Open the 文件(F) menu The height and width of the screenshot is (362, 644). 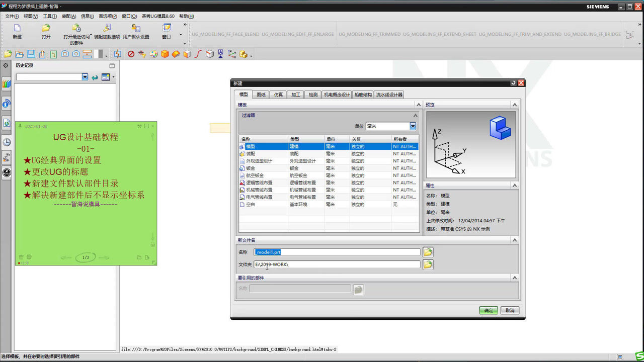(12, 16)
